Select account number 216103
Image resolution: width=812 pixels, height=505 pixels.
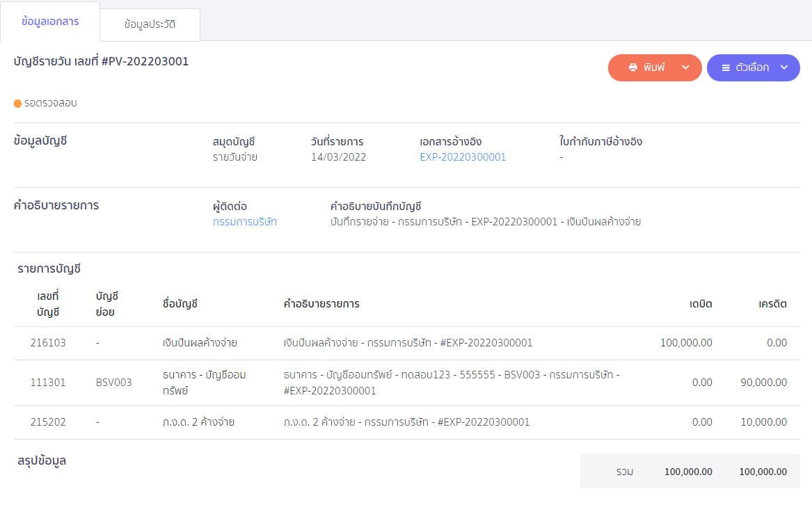pyautogui.click(x=48, y=343)
